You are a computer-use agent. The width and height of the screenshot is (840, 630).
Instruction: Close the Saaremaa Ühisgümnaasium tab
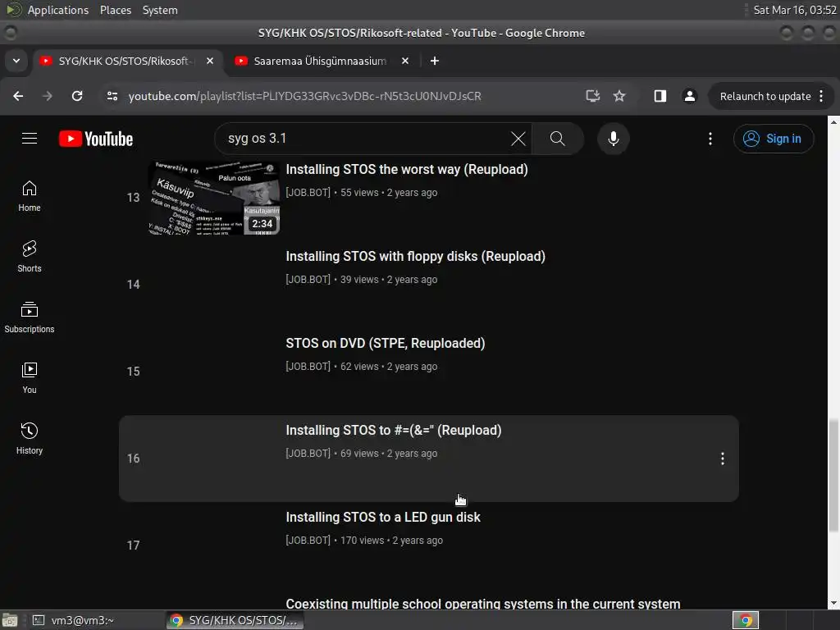(x=405, y=61)
